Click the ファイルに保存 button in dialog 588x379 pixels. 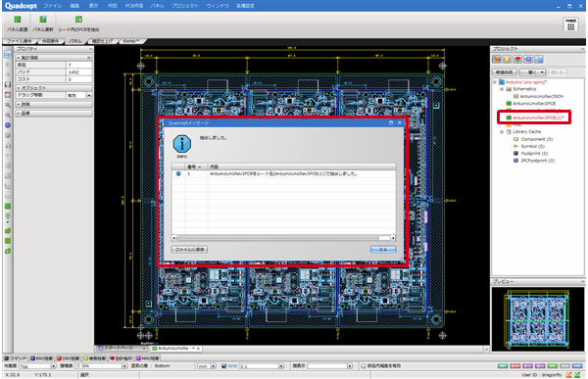point(190,250)
